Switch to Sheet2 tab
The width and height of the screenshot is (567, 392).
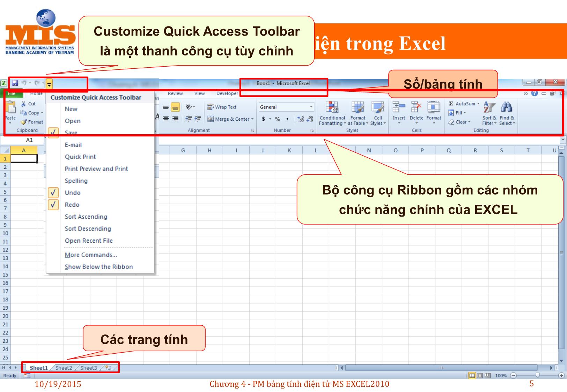tap(64, 368)
